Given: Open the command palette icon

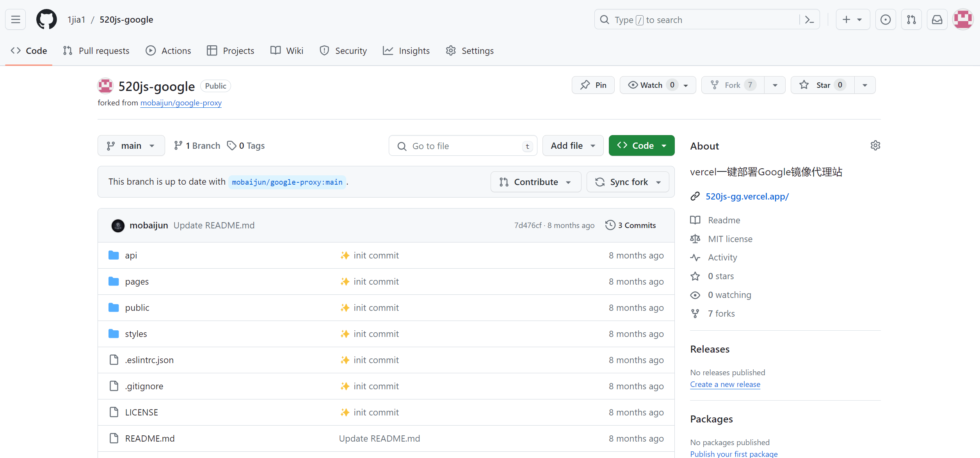Looking at the screenshot, I should [809, 20].
